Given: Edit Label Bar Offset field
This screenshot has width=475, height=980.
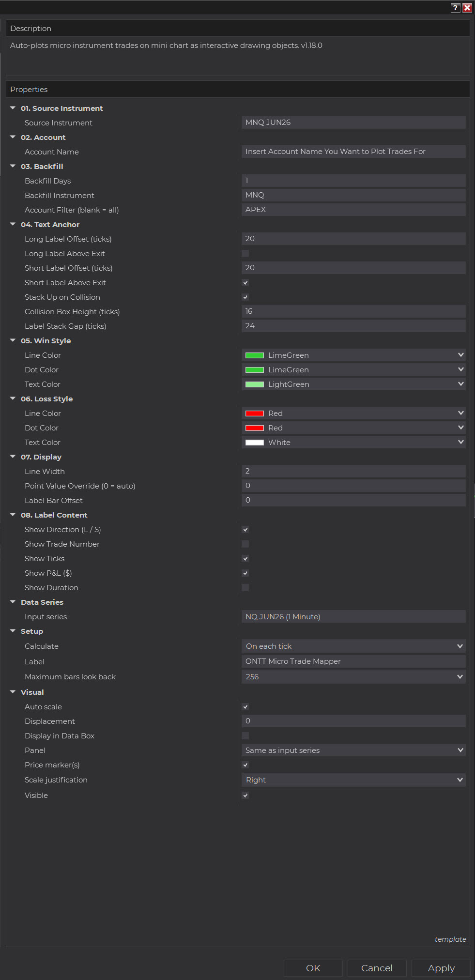Looking at the screenshot, I should coord(353,500).
